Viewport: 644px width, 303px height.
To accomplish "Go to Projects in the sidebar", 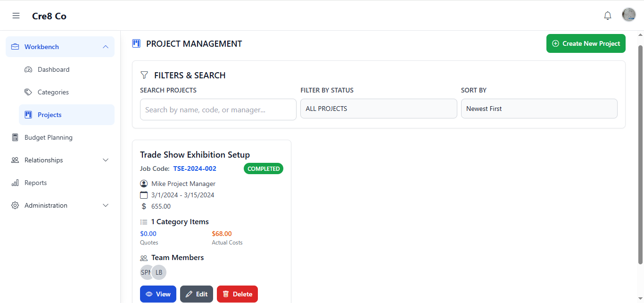I will coord(50,115).
